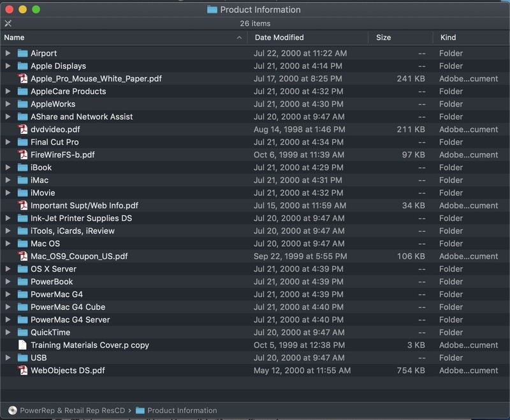Toggle the Name sort direction arrow
Image resolution: width=510 pixels, height=420 pixels.
(x=239, y=38)
